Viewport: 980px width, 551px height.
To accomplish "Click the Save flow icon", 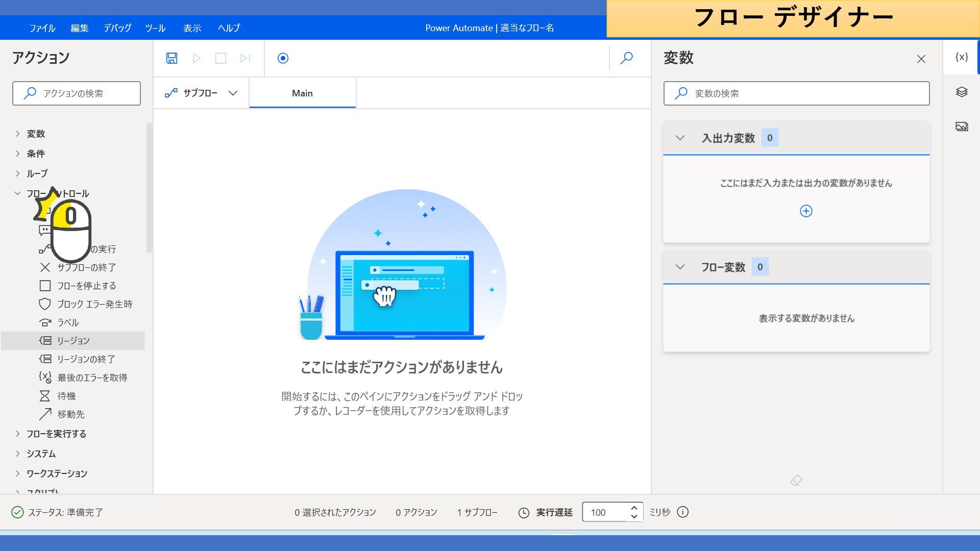I will click(x=171, y=58).
